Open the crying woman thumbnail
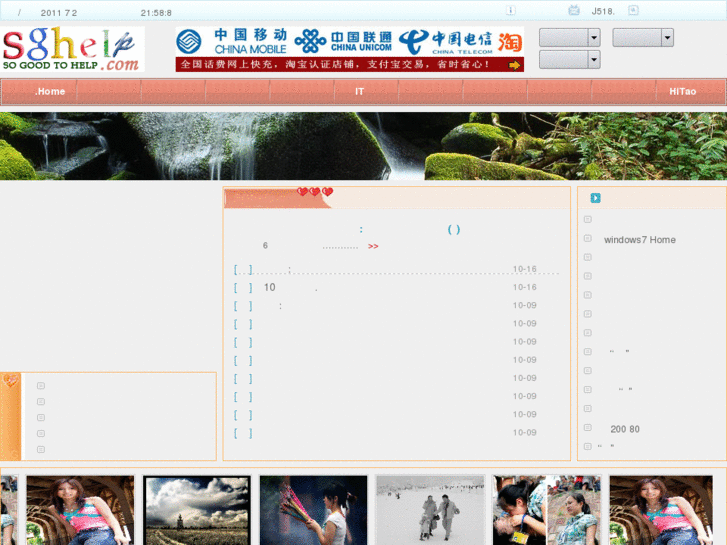 pos(518,510)
